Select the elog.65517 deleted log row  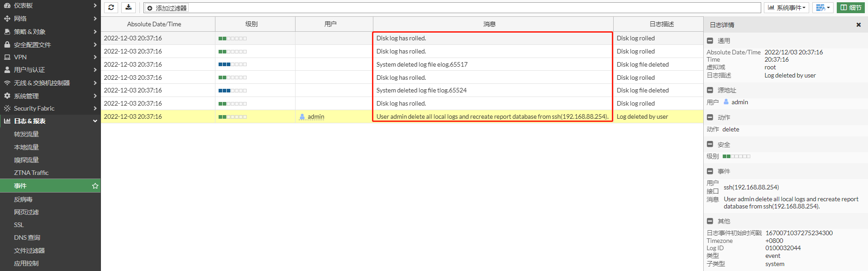pos(422,64)
